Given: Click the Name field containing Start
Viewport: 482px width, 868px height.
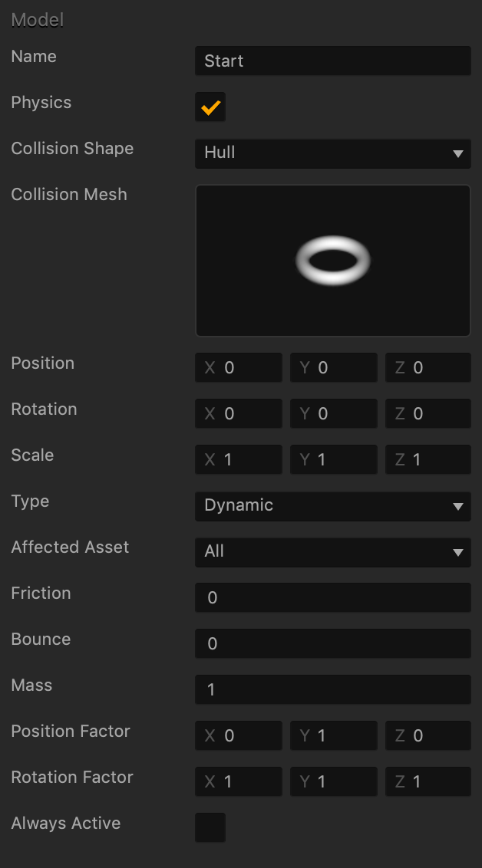Looking at the screenshot, I should click(332, 61).
